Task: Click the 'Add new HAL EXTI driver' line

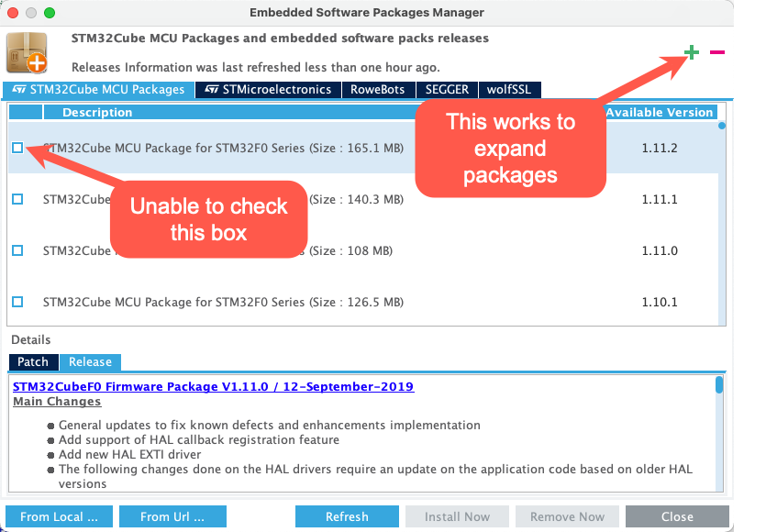Action: [x=130, y=454]
